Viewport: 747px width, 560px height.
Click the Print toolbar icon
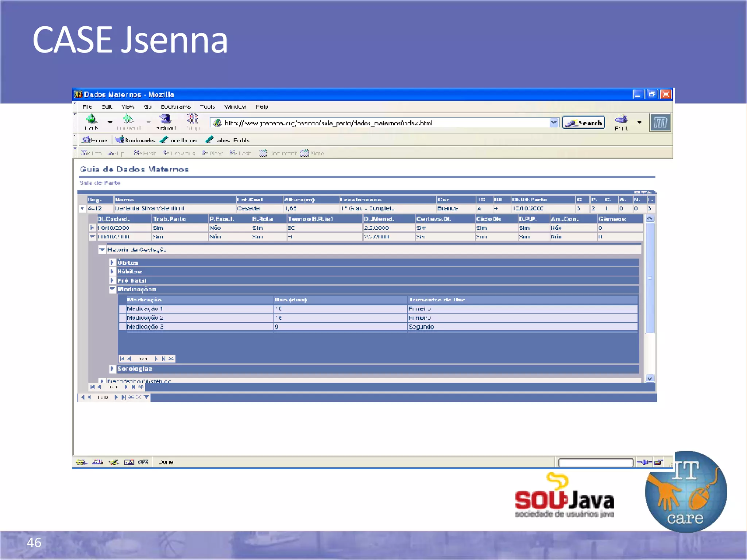pos(621,120)
